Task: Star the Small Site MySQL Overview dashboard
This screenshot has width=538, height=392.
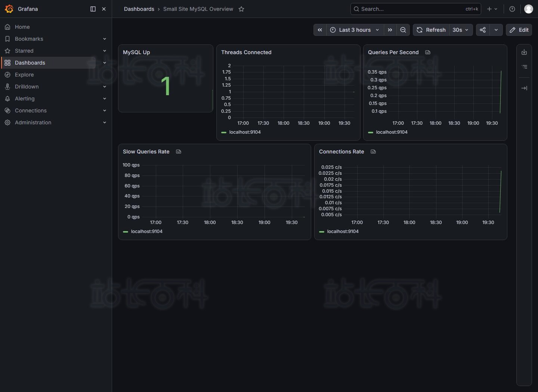Action: 241,9
